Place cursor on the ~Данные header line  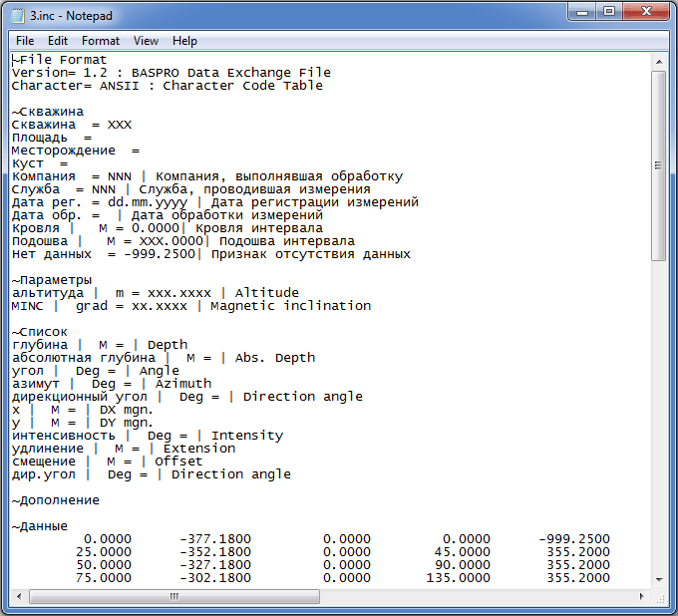(40, 526)
